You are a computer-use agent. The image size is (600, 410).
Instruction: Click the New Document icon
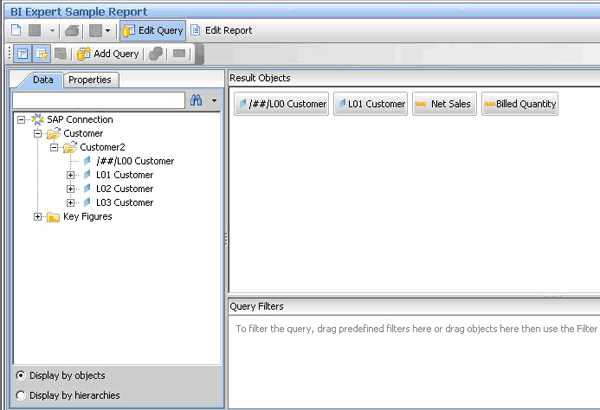click(x=18, y=30)
